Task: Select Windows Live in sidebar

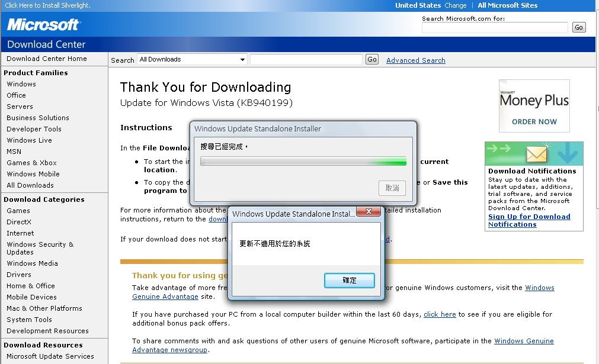Action: click(x=30, y=140)
